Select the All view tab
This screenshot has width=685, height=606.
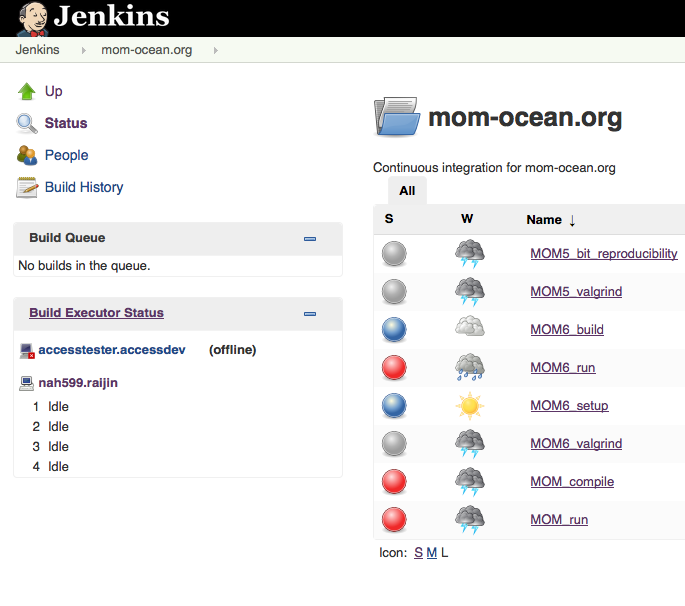pos(407,190)
